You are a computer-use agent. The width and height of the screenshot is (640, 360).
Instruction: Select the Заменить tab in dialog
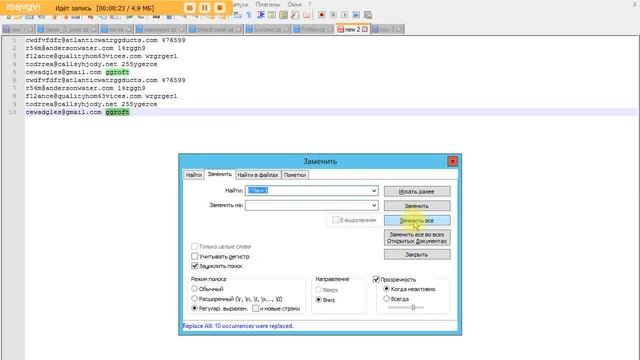219,174
